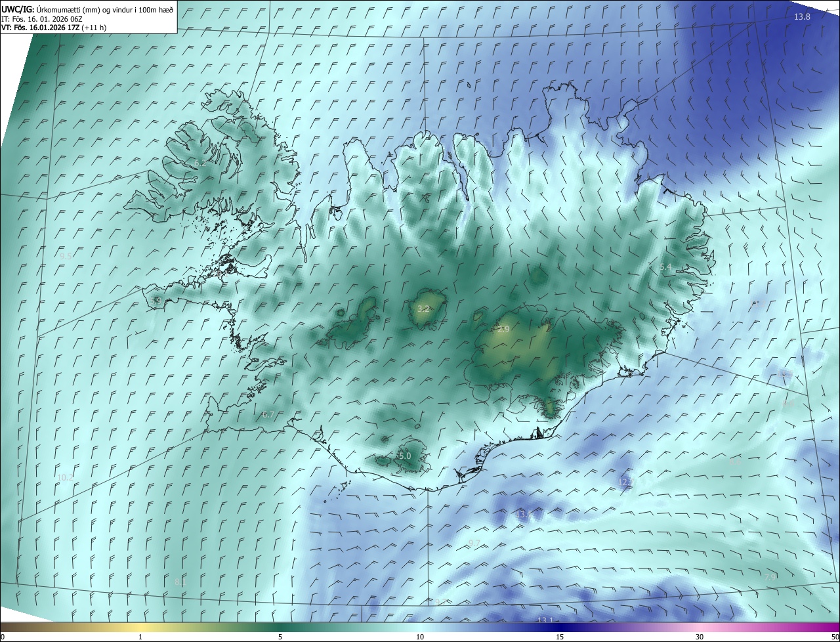Select the 10.2 value over the southwest ocean
The image size is (840, 642).
(66, 478)
